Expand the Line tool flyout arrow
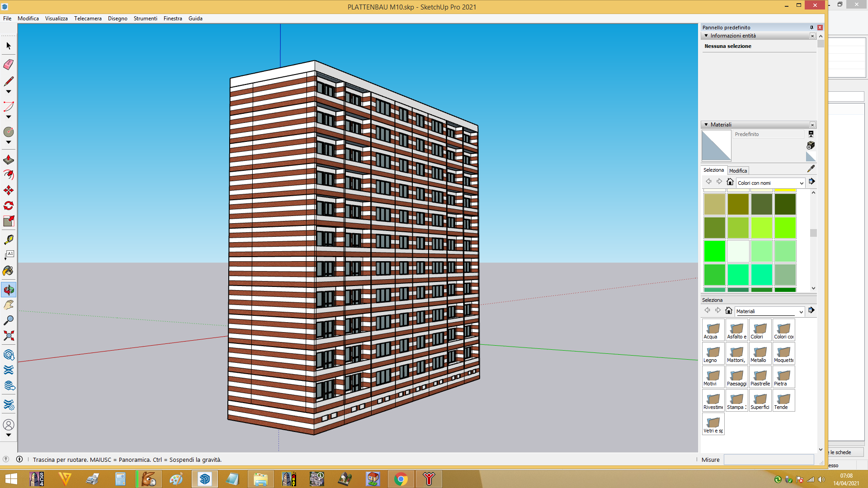This screenshot has width=868, height=488. tap(9, 92)
